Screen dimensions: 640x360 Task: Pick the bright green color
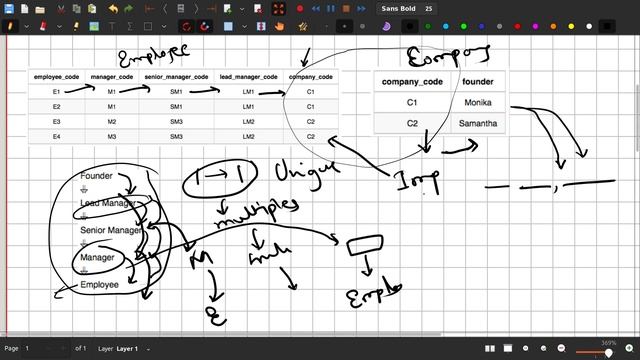[464, 27]
